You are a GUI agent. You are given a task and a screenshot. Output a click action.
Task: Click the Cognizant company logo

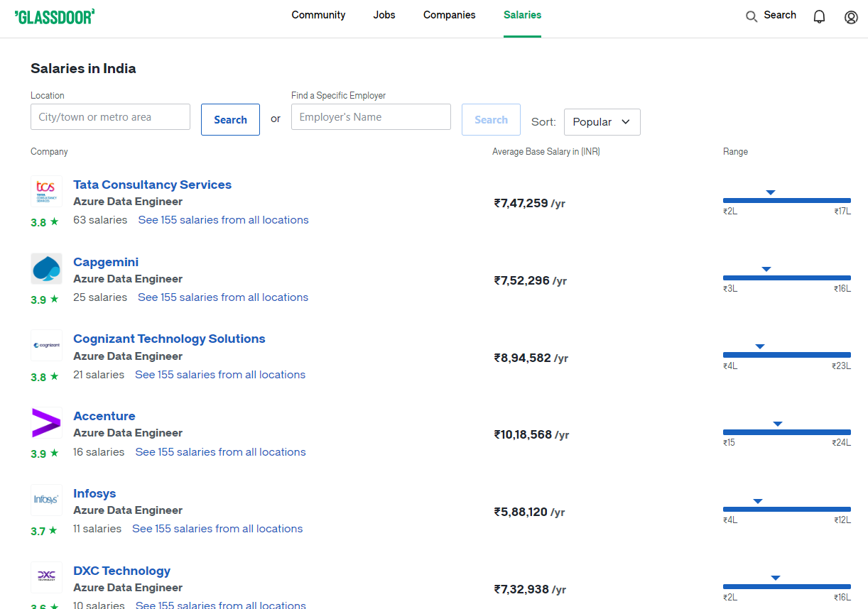coord(46,346)
